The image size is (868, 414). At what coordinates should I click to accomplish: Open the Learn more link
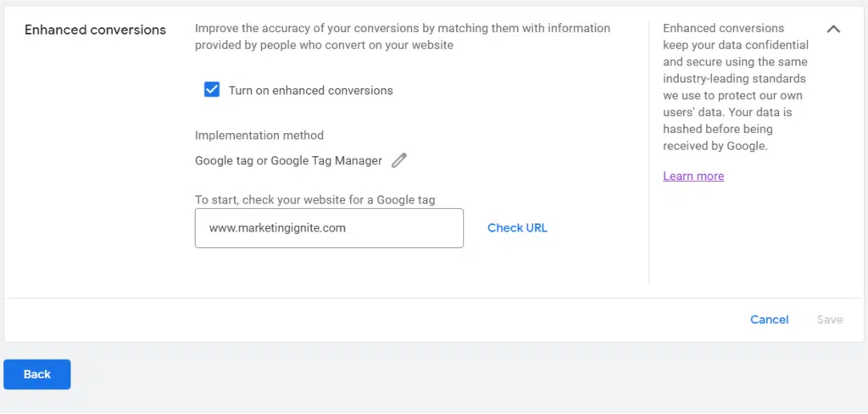[693, 176]
